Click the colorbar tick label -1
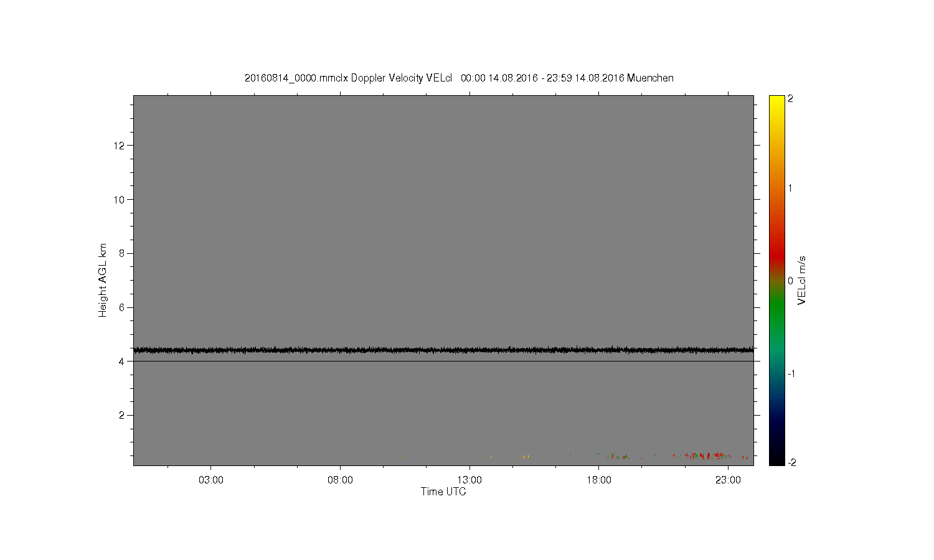This screenshot has height=560, width=934. click(x=791, y=373)
